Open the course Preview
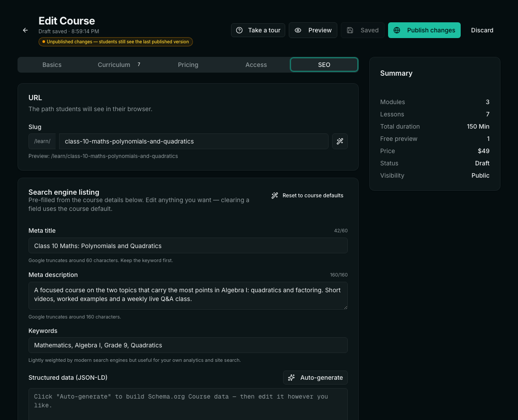518x420 pixels. click(313, 30)
